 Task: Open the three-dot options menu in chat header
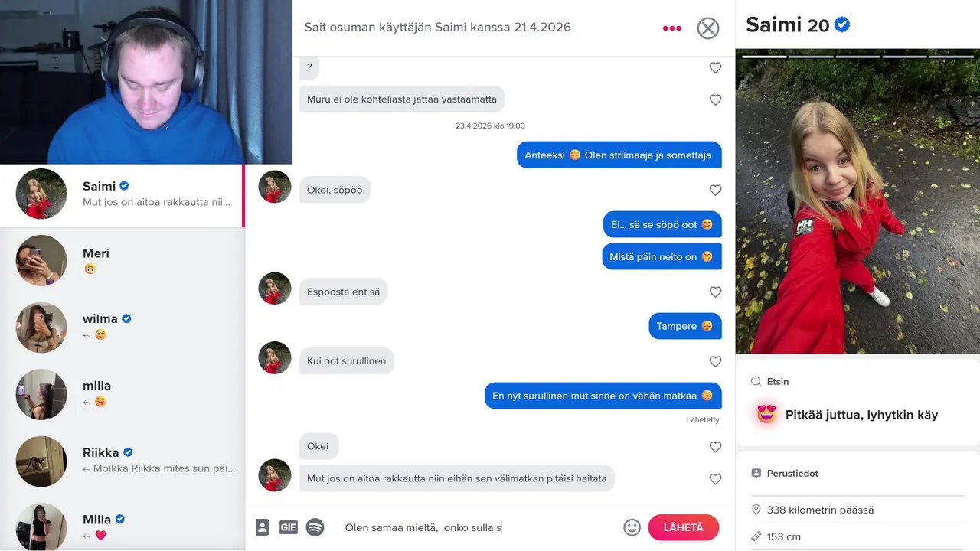(x=671, y=28)
